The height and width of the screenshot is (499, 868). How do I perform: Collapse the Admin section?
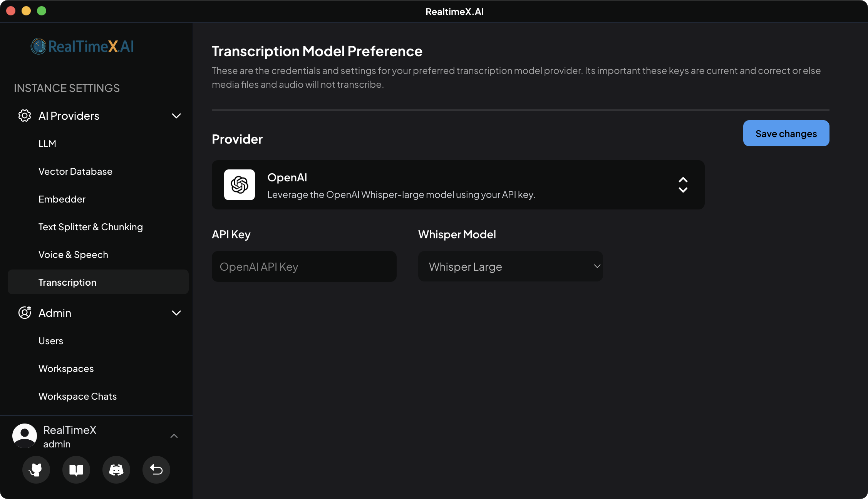tap(176, 313)
